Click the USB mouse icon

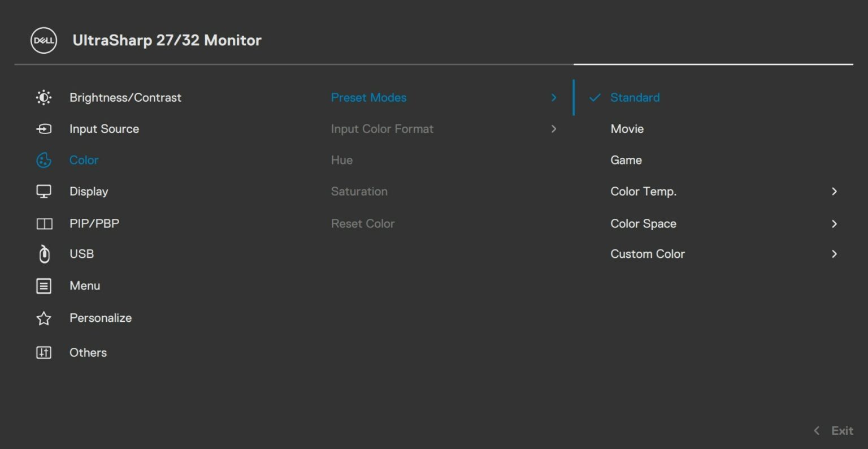point(44,254)
